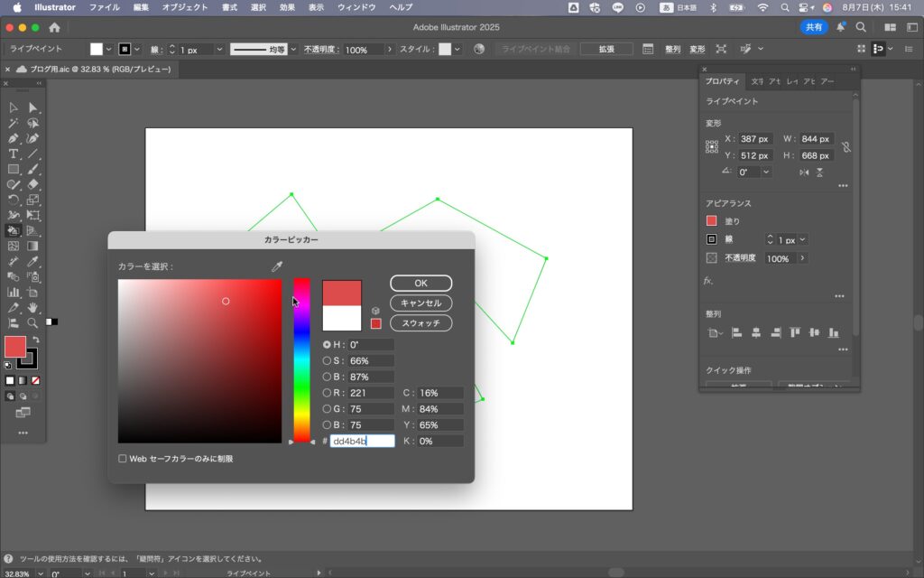Select the G green radio button
Viewport: 924px width, 578px height.
point(327,408)
